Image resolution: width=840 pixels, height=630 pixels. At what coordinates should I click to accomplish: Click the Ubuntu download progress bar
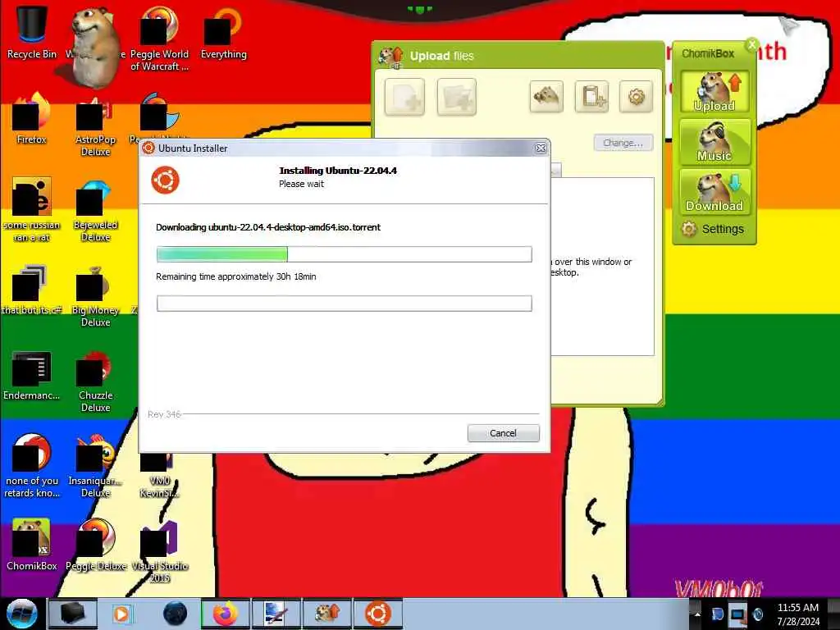[344, 254]
